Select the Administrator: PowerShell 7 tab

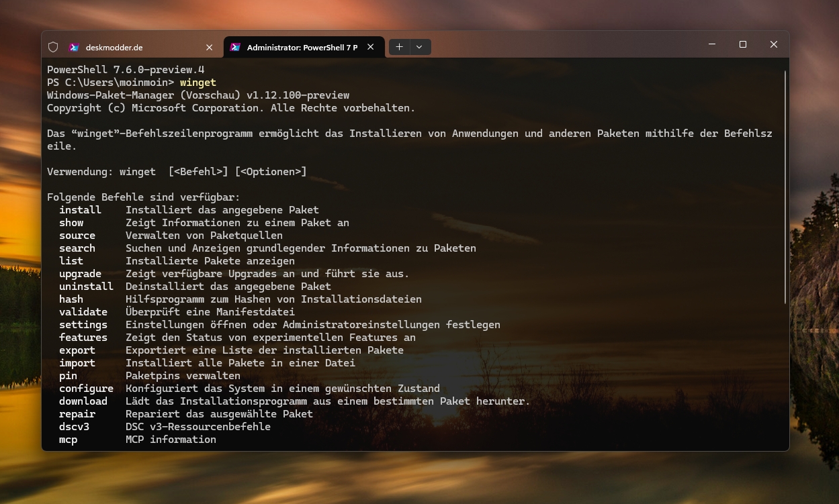tap(304, 47)
